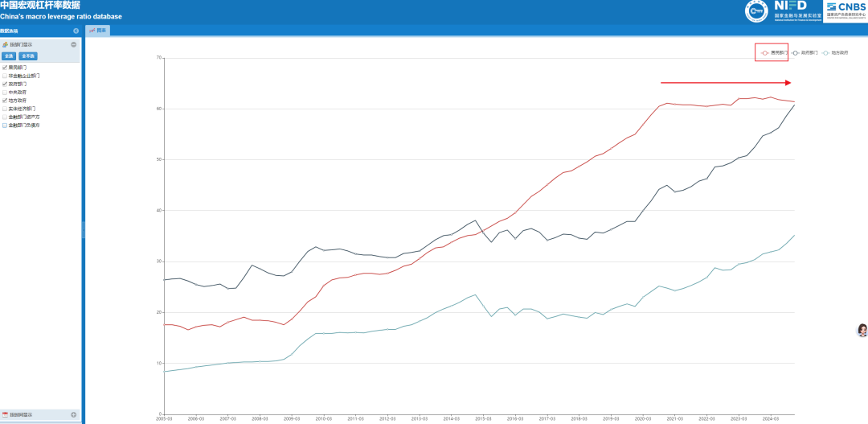Click the assistant avatar icon at right edge
Viewport: 868px width, 424px height.
tap(862, 330)
